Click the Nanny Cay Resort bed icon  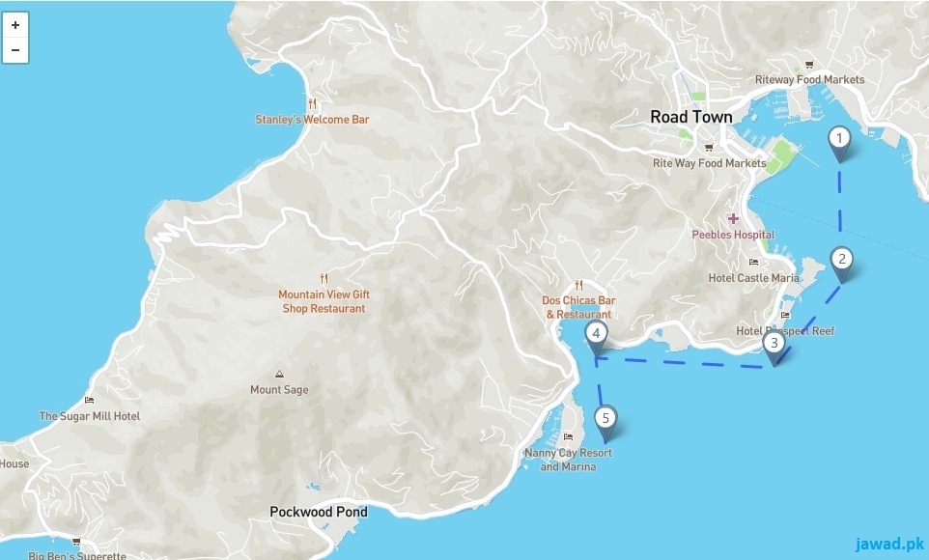pyautogui.click(x=568, y=437)
